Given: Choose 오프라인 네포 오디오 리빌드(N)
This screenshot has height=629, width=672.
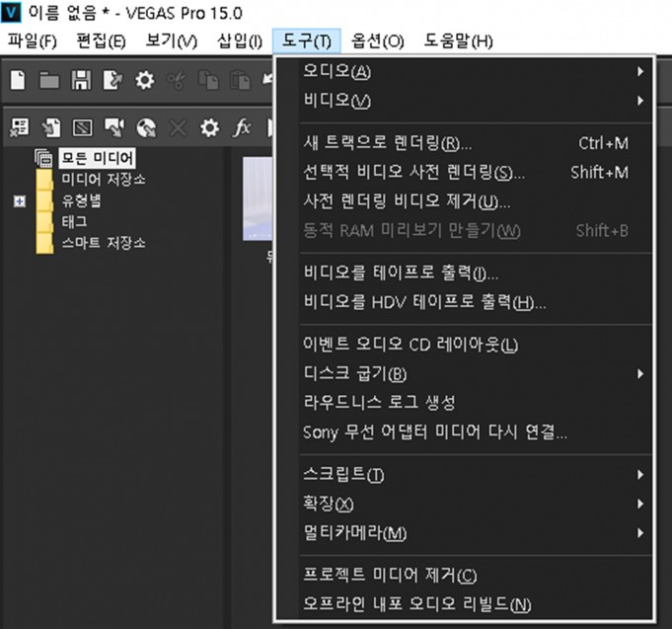Looking at the screenshot, I should coord(476,603).
